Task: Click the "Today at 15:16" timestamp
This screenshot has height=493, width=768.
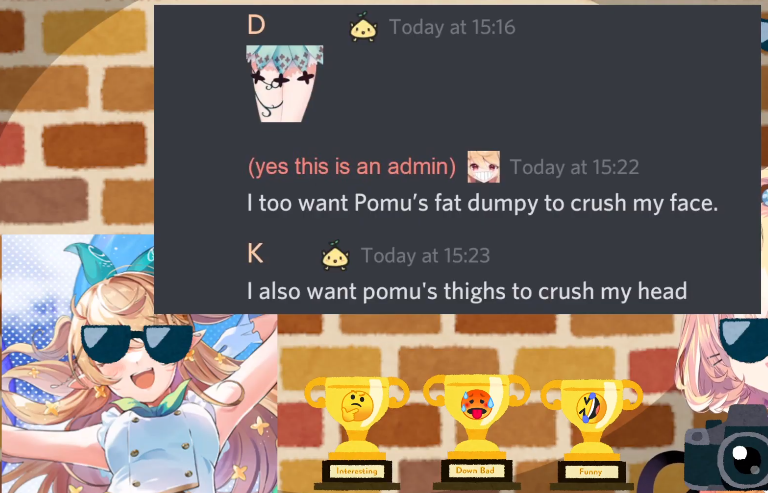Action: [452, 27]
